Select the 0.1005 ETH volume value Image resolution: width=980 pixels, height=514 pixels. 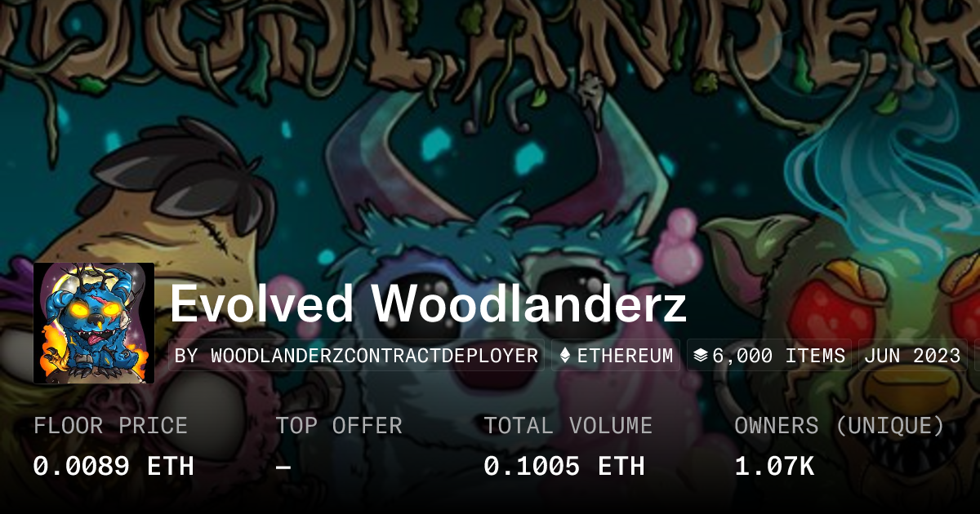point(564,467)
